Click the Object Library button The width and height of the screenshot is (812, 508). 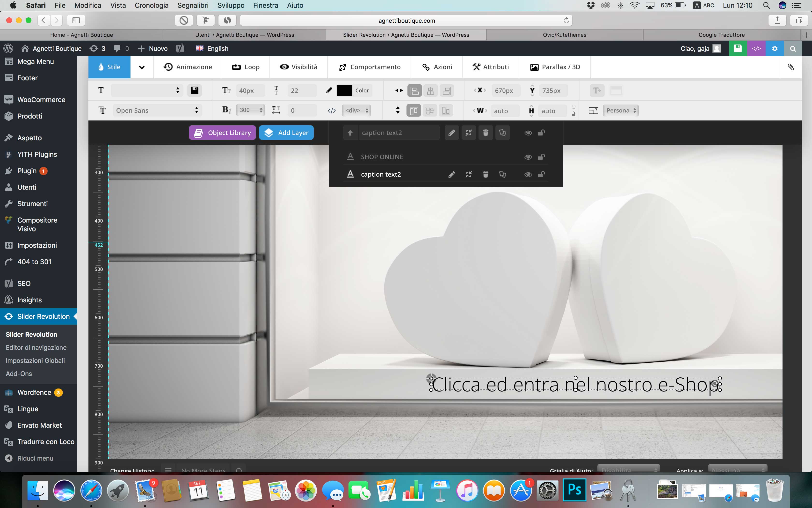tap(222, 133)
